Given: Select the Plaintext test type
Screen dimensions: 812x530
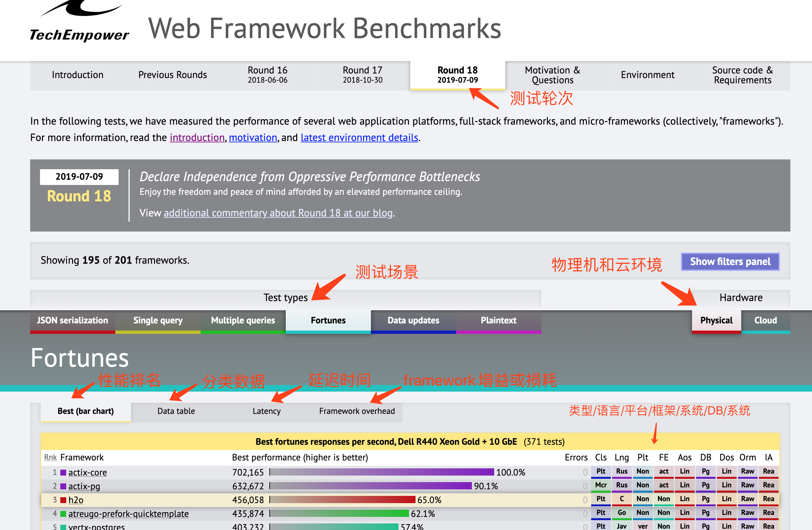Looking at the screenshot, I should coord(498,321).
